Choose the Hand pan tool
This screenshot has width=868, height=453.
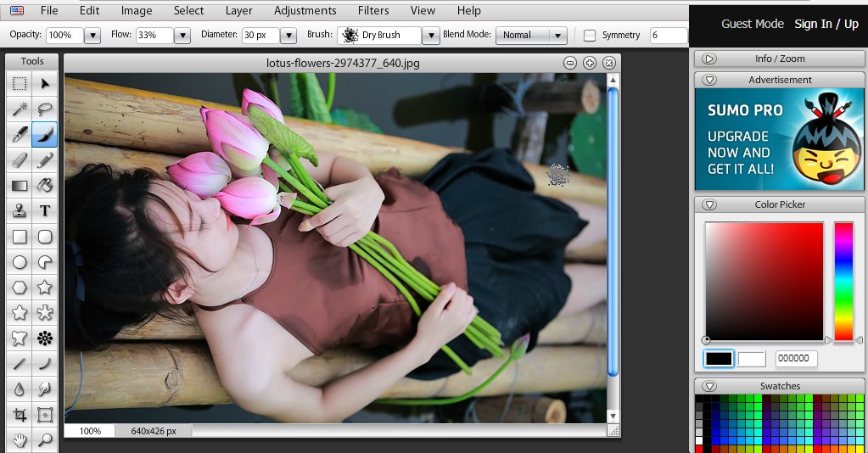[x=20, y=440]
